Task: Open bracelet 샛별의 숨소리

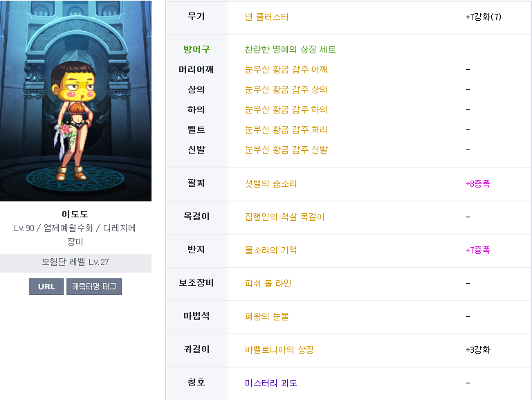Action: [270, 184]
